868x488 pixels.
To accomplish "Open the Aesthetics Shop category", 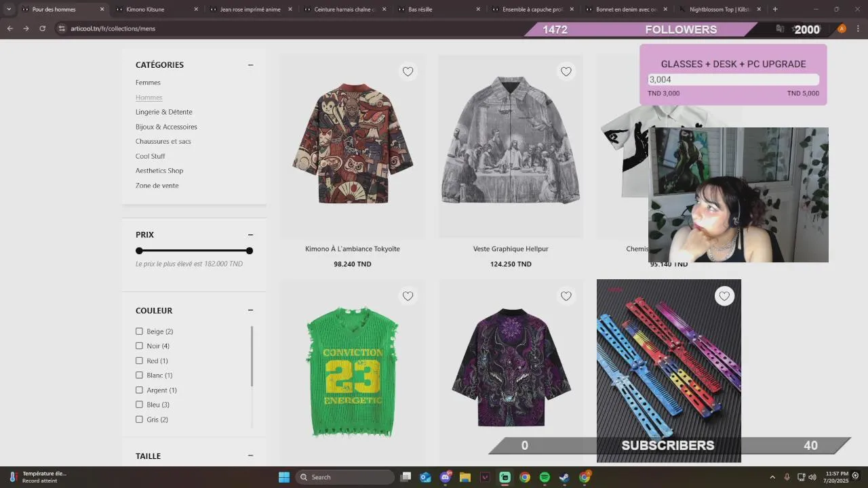I will 159,171.
